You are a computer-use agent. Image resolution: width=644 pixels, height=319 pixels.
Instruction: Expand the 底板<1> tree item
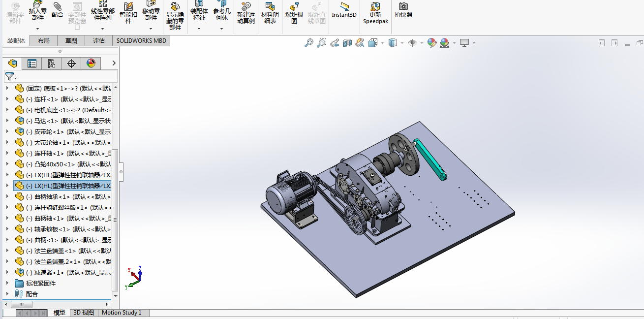pos(7,89)
